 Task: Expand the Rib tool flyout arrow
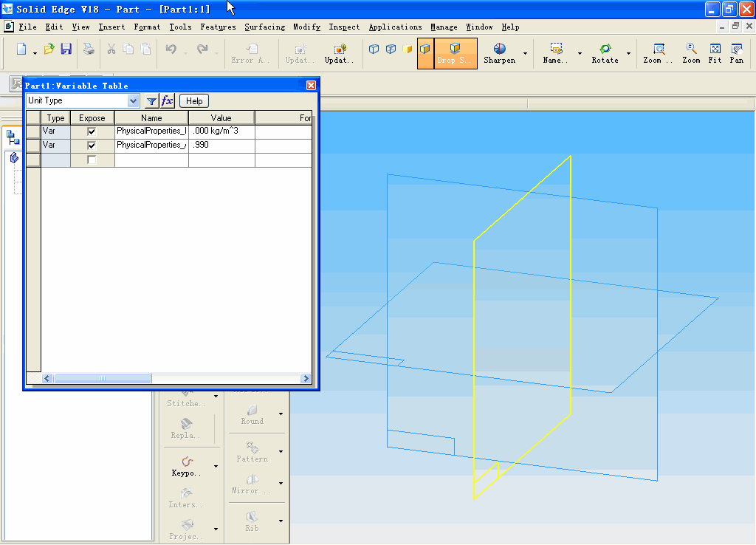click(281, 521)
